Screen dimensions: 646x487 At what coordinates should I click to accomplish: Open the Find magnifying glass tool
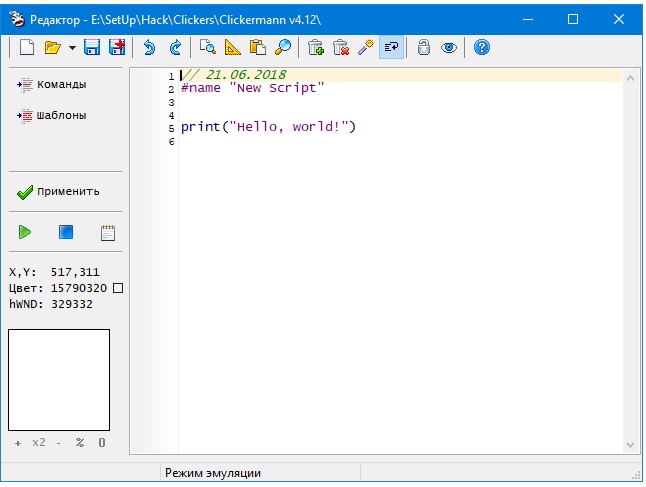point(283,47)
